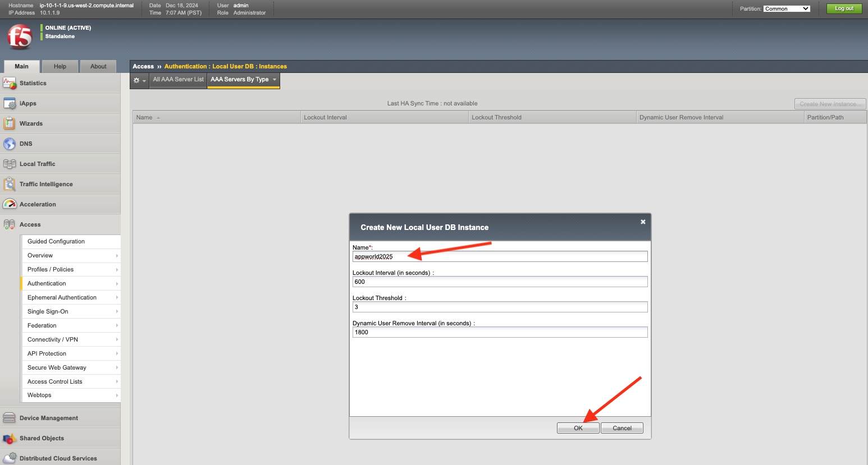Select All AAA Server List tab
868x465 pixels.
tap(178, 80)
